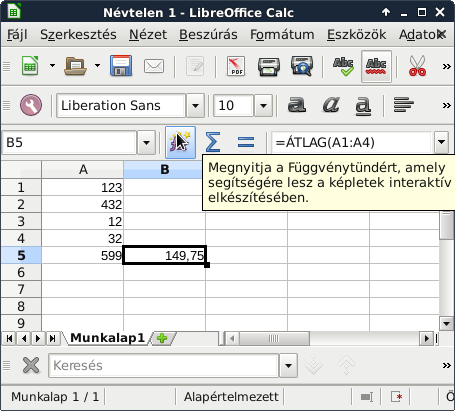Toggle bold text formatting
This screenshot has height=411, width=455.
coord(296,105)
